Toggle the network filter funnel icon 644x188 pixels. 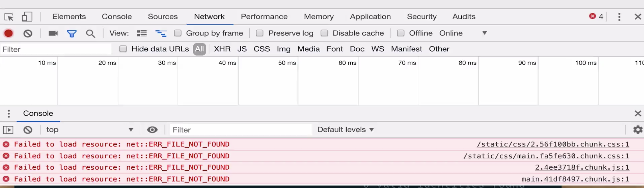[72, 33]
